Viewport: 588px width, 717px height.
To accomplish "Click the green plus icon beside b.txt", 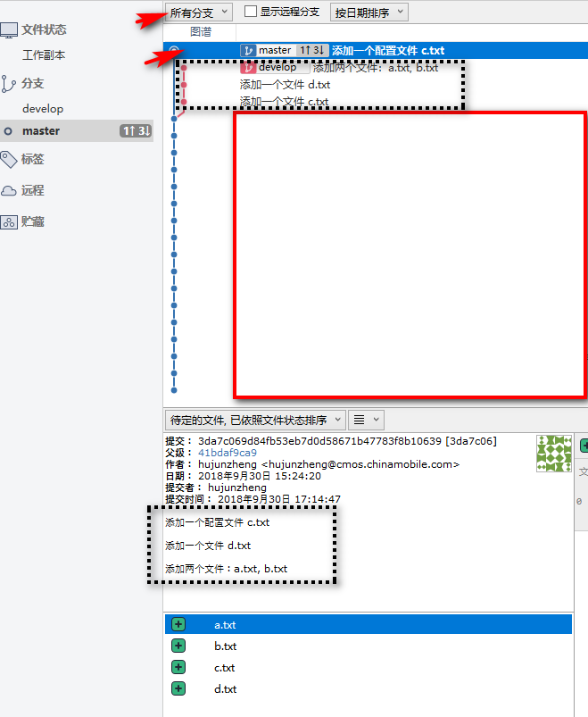I will pos(178,646).
